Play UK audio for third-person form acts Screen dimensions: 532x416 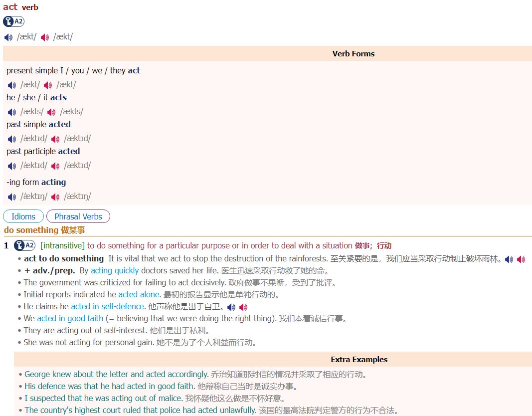pos(11,112)
